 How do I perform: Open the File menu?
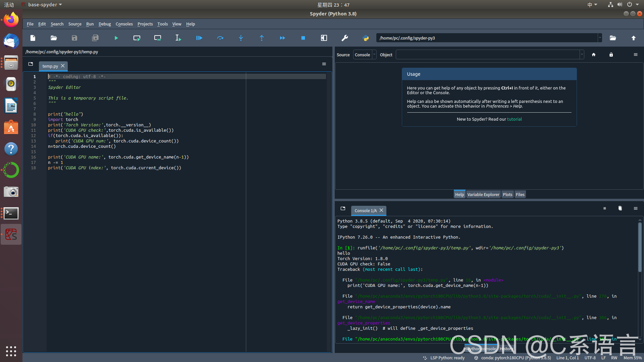30,24
